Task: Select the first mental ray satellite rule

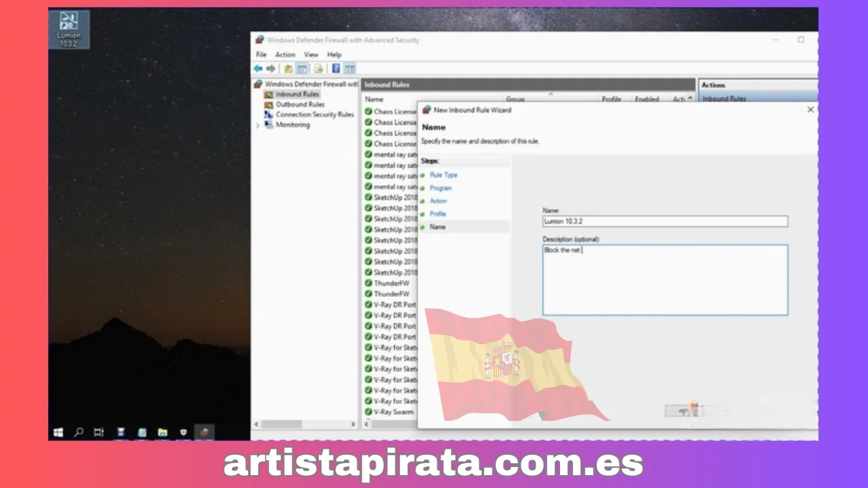Action: click(x=391, y=155)
